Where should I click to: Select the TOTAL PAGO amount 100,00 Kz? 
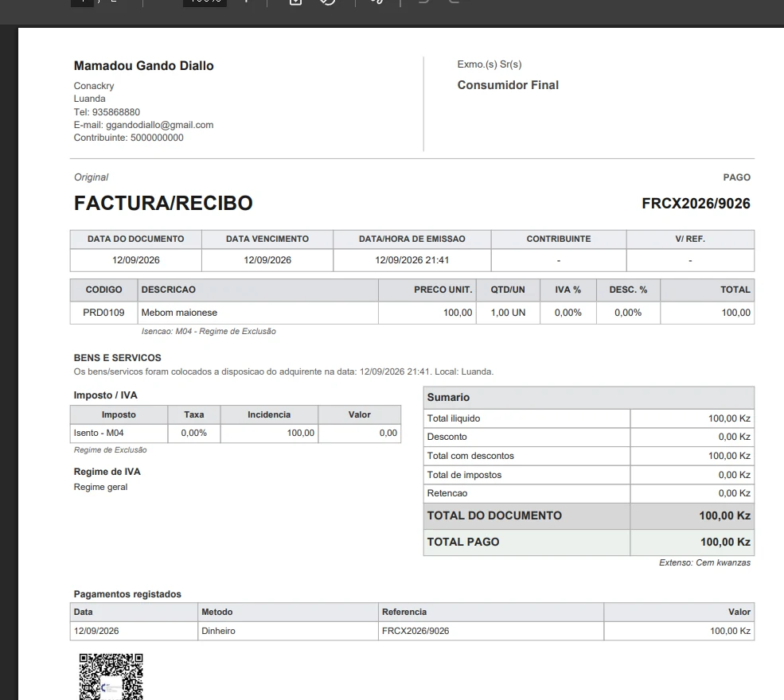coord(725,542)
